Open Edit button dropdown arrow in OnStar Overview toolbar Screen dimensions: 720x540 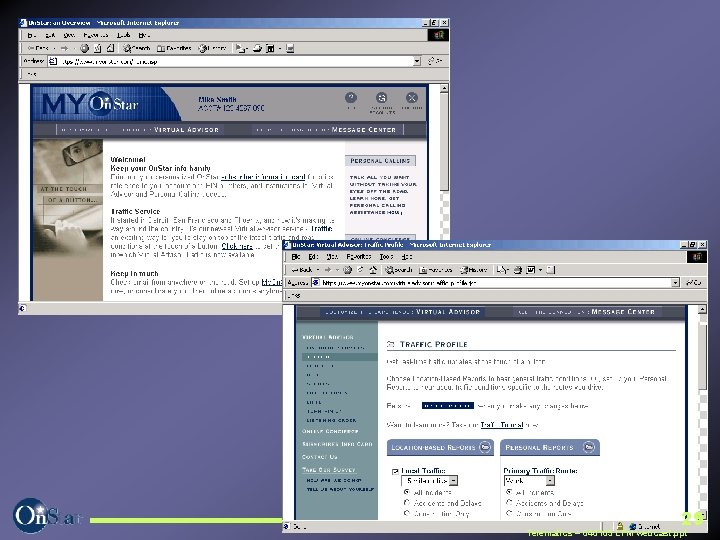[x=280, y=48]
